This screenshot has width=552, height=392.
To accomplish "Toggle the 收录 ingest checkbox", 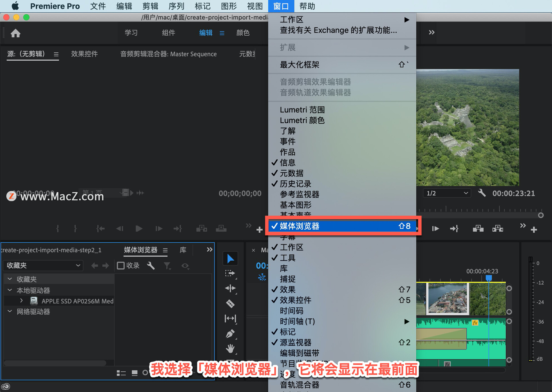I will (x=121, y=265).
